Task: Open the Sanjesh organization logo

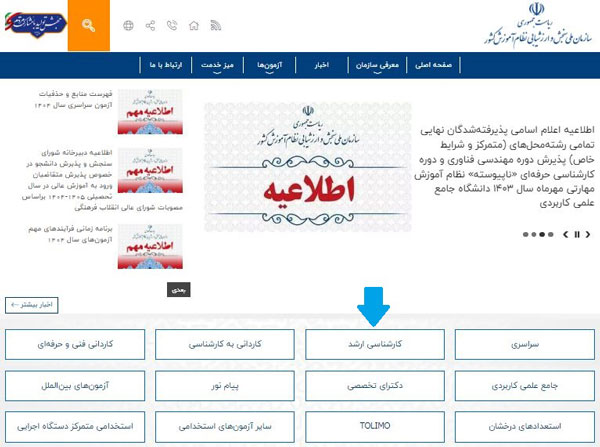Action: 539,24
